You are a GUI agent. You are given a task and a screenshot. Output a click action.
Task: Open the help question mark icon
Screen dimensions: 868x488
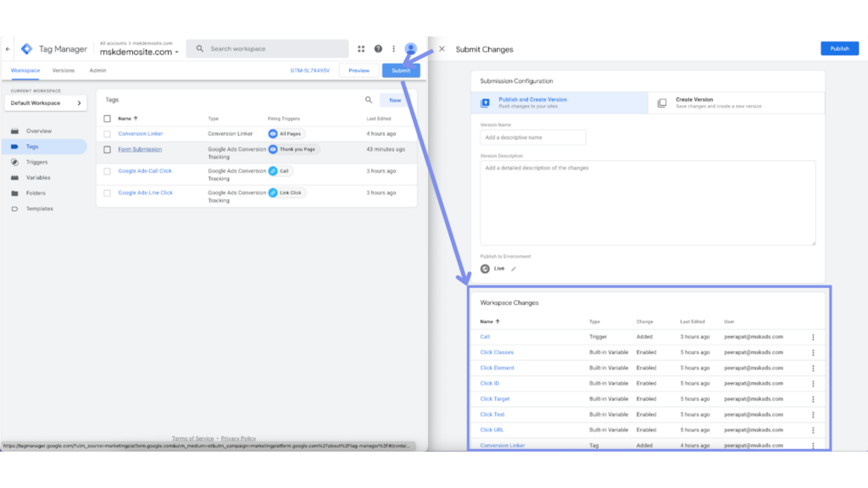(378, 48)
